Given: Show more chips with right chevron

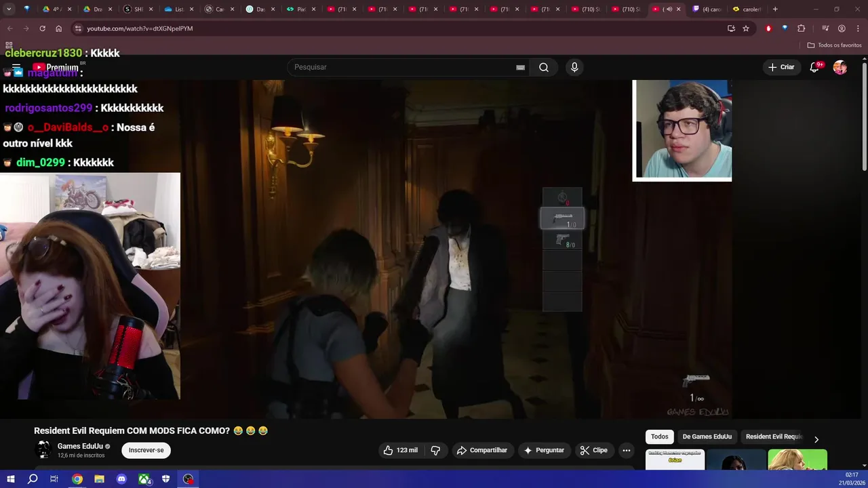Looking at the screenshot, I should 816,439.
